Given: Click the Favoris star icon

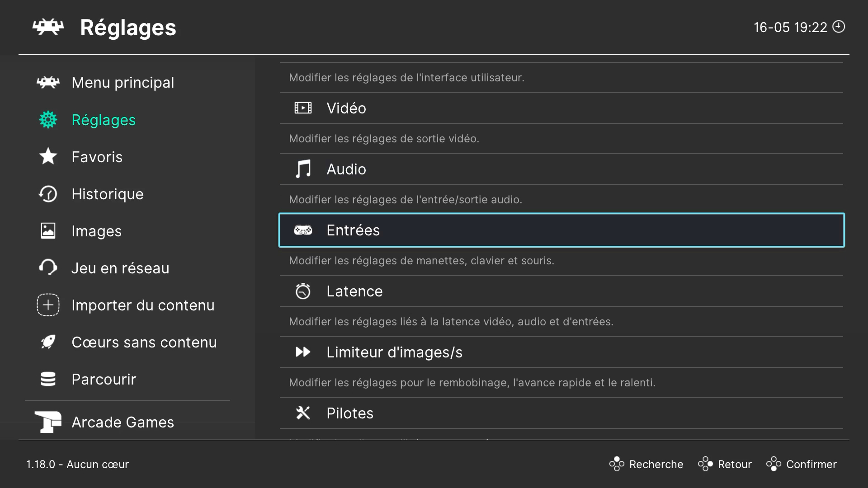Looking at the screenshot, I should coord(48,157).
